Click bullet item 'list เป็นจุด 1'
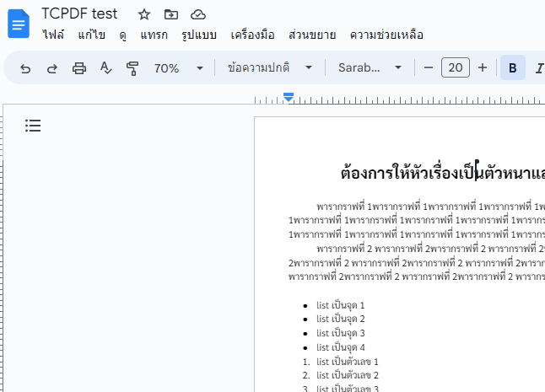 click(x=340, y=305)
